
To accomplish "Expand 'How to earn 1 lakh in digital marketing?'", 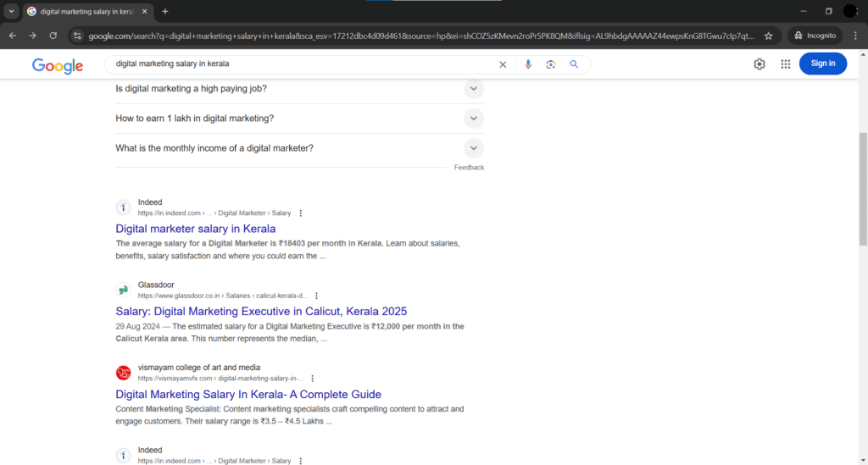I will tap(299, 119).
